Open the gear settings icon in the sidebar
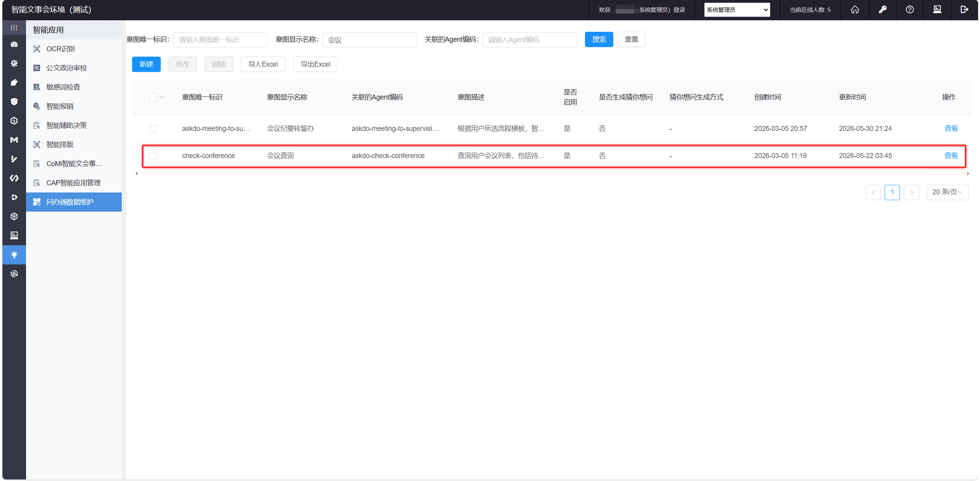This screenshot has width=980, height=481. [x=14, y=64]
